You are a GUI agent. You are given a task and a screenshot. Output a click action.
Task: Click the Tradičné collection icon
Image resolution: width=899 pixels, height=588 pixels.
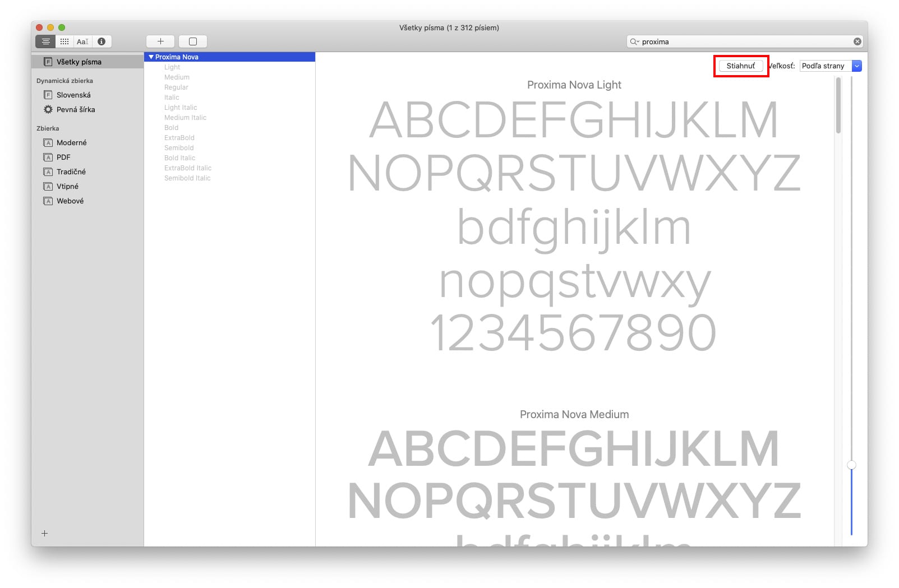(x=48, y=172)
